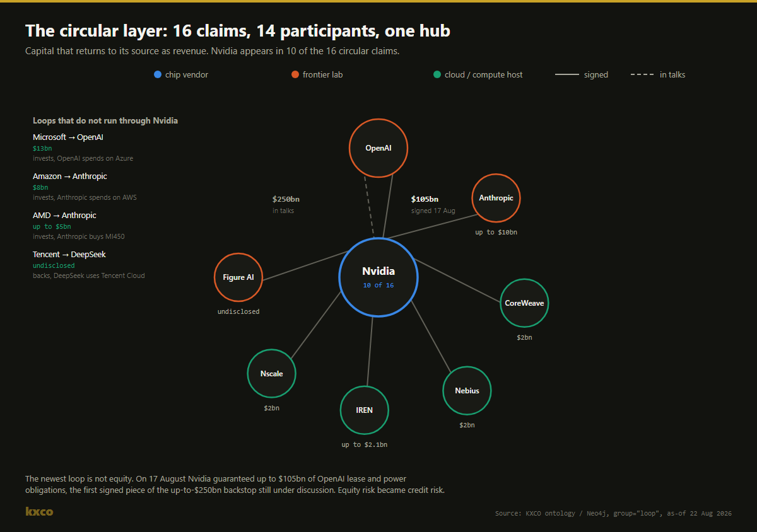
Task: Click 'invests, OpenAI spends on Azure'
Action: [83, 158]
